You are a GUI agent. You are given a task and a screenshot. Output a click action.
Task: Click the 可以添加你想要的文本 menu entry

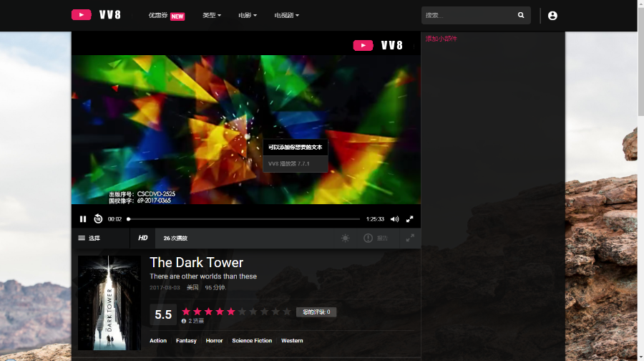click(x=296, y=148)
